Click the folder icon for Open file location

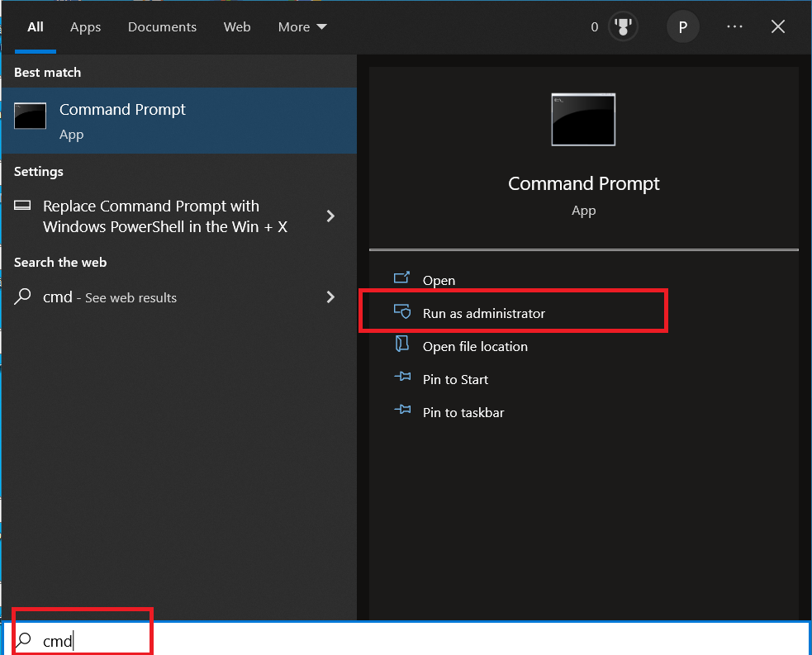click(402, 344)
